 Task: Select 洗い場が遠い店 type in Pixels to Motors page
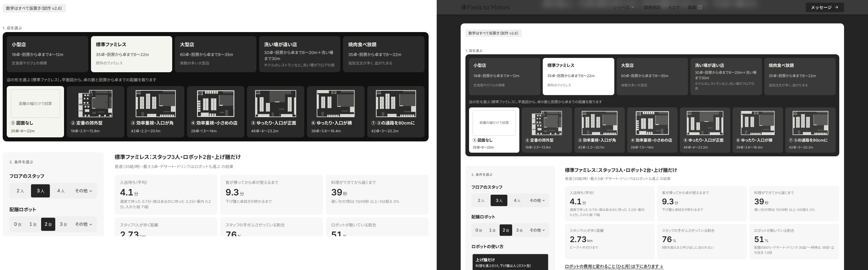(x=726, y=76)
